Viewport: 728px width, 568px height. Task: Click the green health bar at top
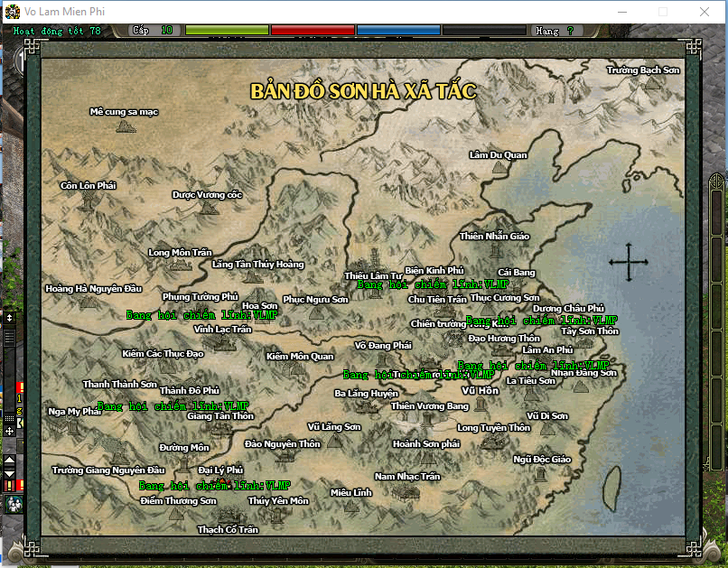tap(227, 31)
